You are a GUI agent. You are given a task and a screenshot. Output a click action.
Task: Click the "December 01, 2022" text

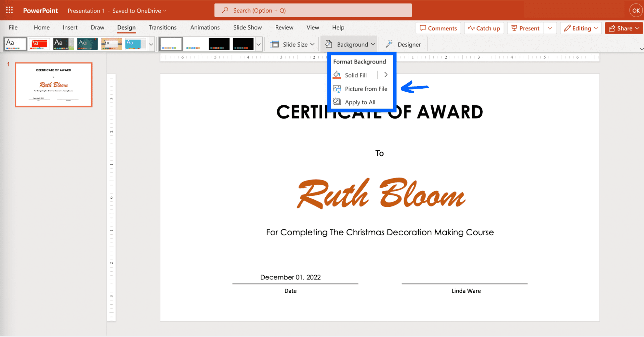(x=290, y=277)
